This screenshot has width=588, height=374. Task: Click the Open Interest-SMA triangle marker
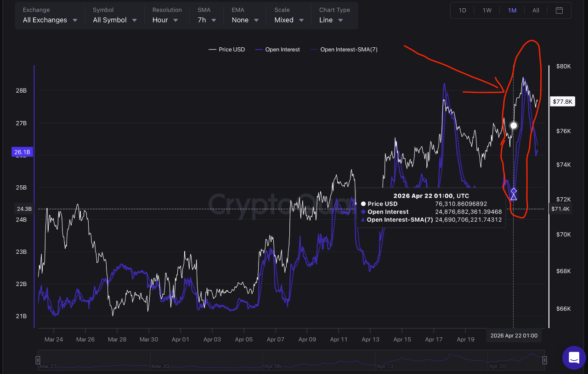pyautogui.click(x=514, y=197)
